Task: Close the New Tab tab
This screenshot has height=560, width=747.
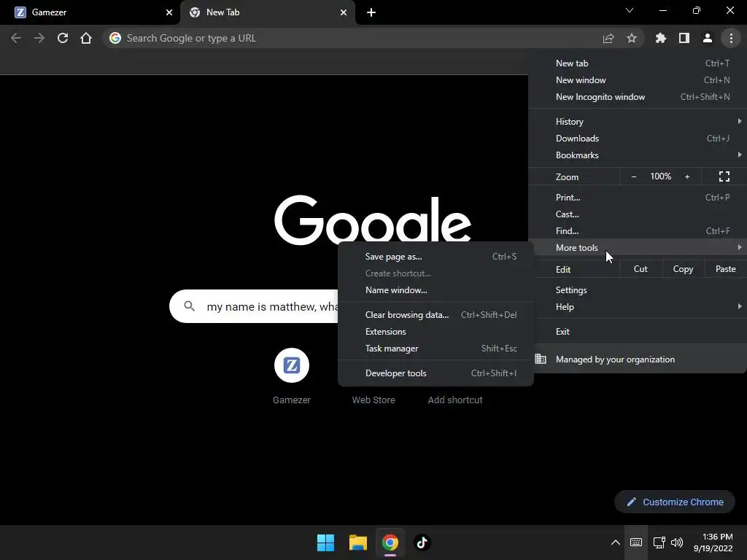Action: pos(344,12)
